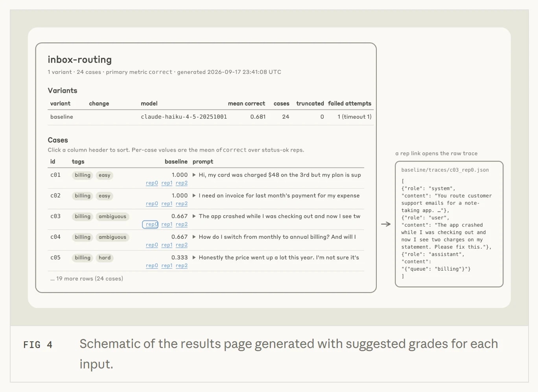This screenshot has height=392, width=538.
Task: Click the Variants section heading
Action: [63, 91]
